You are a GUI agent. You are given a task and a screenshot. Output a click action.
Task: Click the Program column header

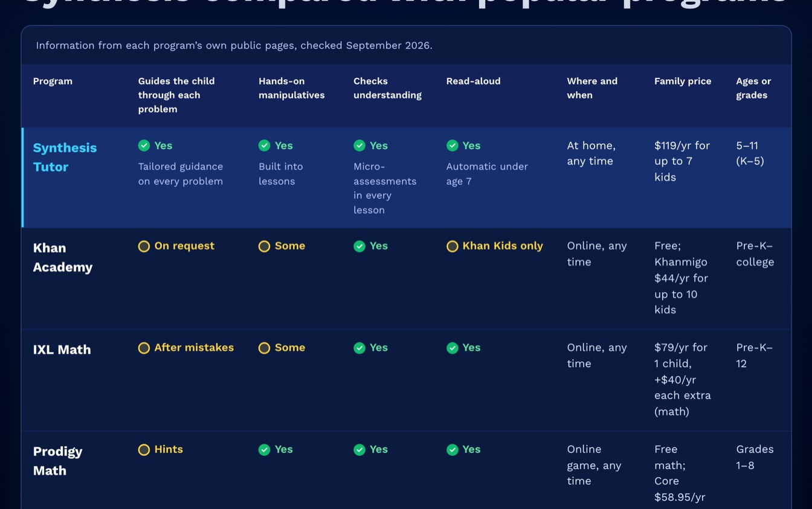pos(53,82)
